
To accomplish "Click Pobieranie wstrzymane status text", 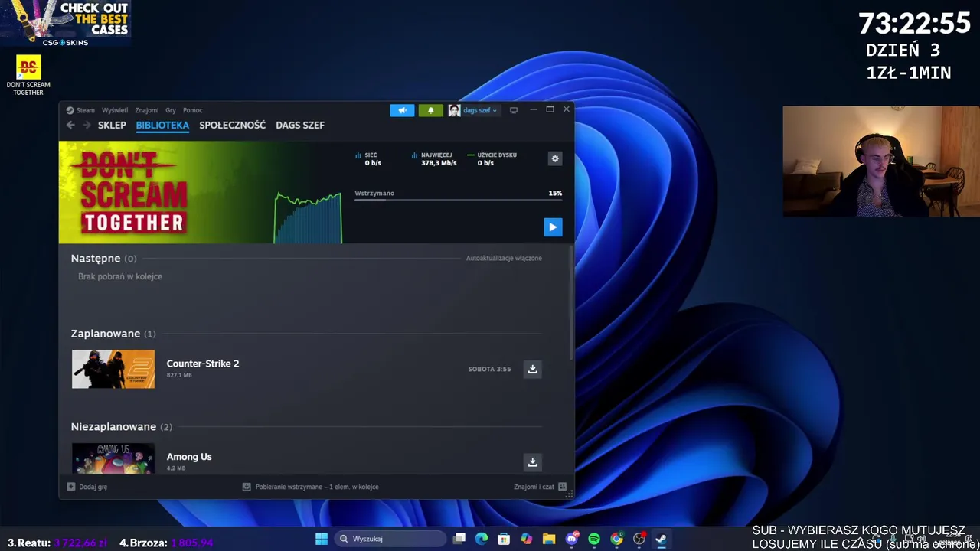I will click(317, 487).
